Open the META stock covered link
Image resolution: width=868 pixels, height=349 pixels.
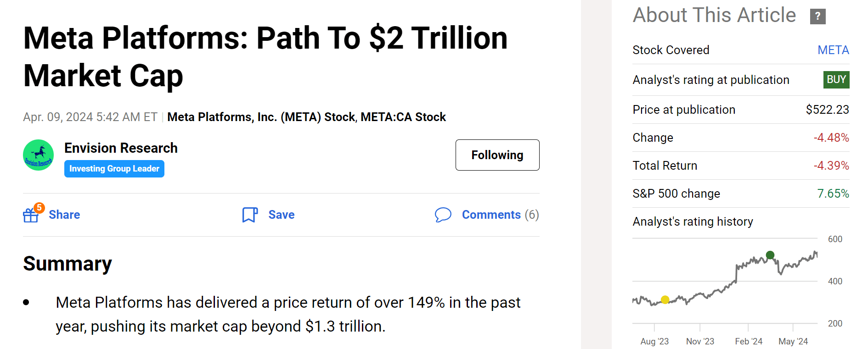(x=833, y=50)
